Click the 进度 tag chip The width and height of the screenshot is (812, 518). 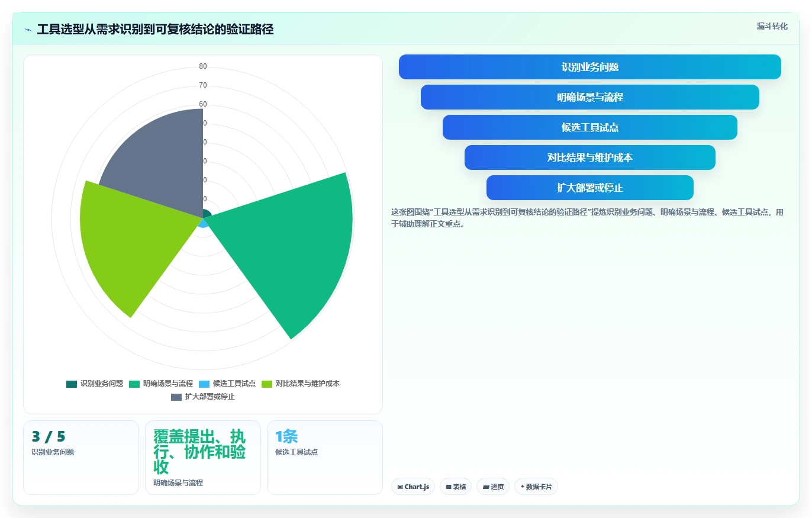pyautogui.click(x=493, y=487)
